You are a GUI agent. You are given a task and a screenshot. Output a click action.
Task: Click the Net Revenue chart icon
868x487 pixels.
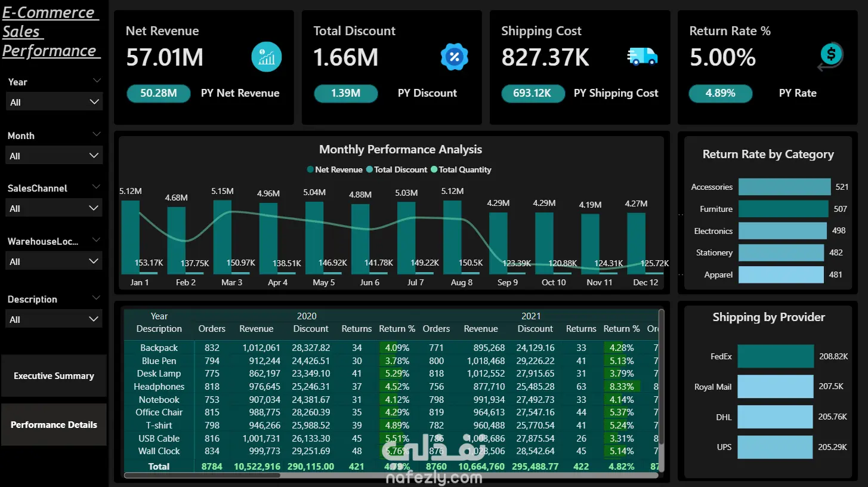point(266,57)
